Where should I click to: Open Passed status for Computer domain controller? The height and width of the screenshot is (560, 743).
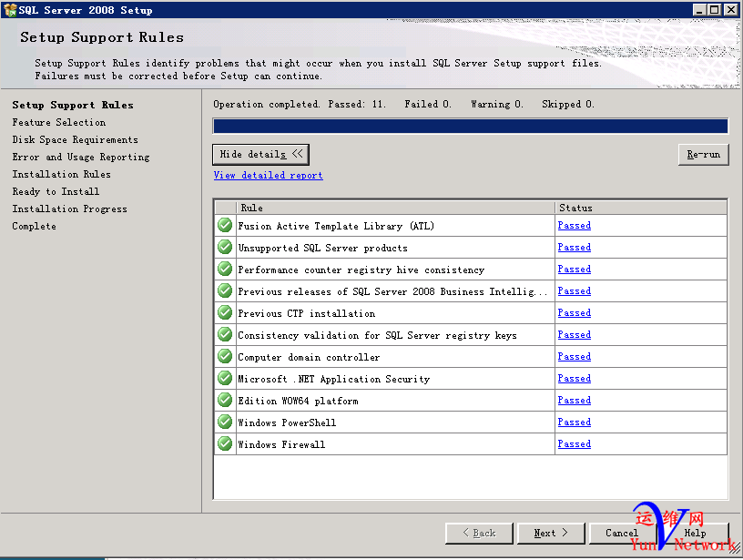[x=575, y=356]
